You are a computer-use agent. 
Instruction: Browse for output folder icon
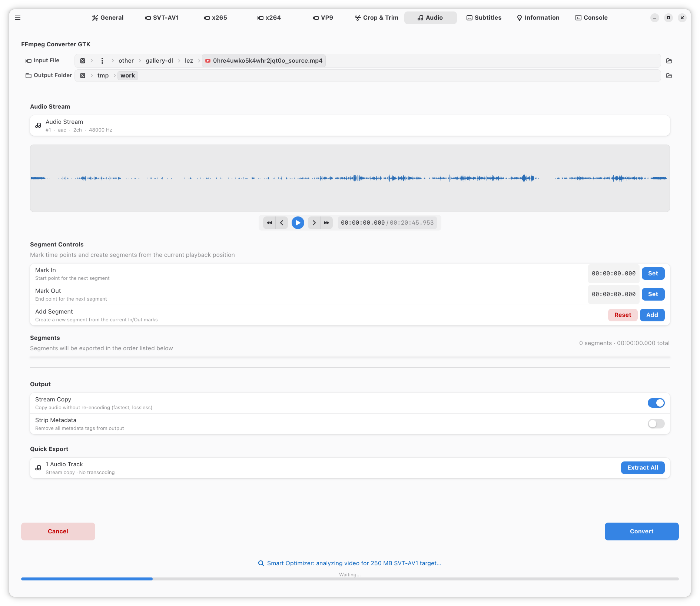coord(669,76)
